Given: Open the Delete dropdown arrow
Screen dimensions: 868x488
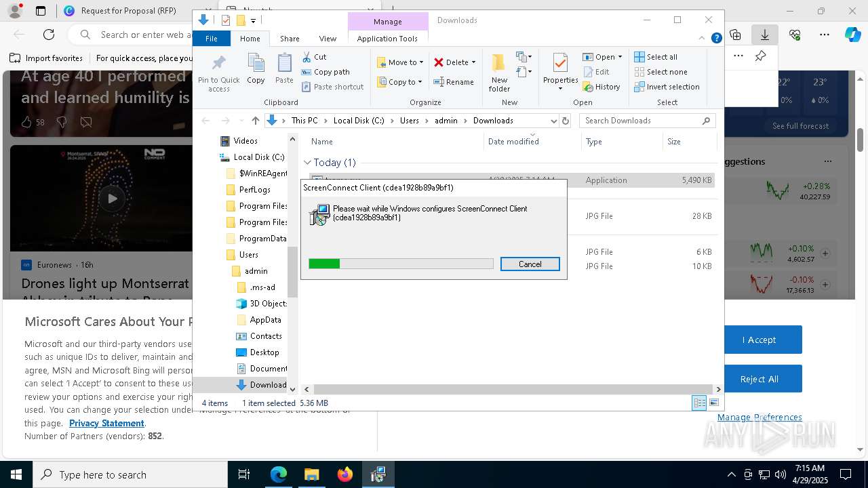Looking at the screenshot, I should click(x=473, y=62).
